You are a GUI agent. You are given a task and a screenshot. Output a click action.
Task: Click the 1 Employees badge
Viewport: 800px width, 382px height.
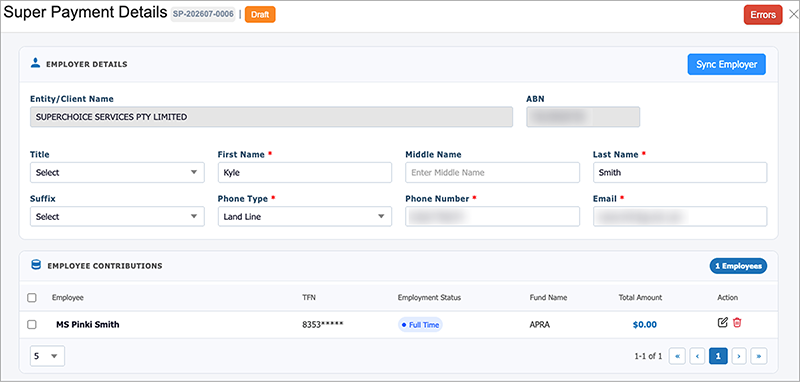pyautogui.click(x=738, y=266)
